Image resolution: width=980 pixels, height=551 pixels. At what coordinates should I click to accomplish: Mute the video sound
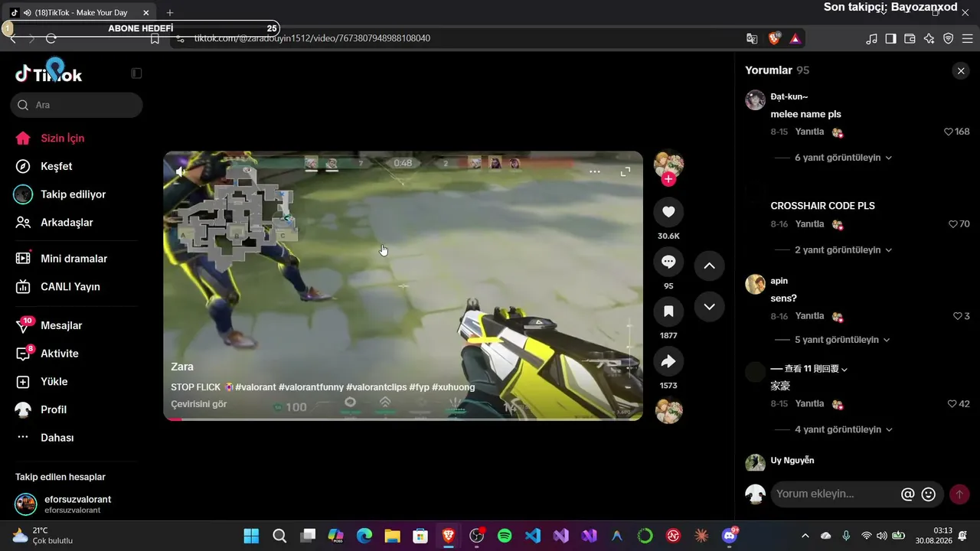180,171
